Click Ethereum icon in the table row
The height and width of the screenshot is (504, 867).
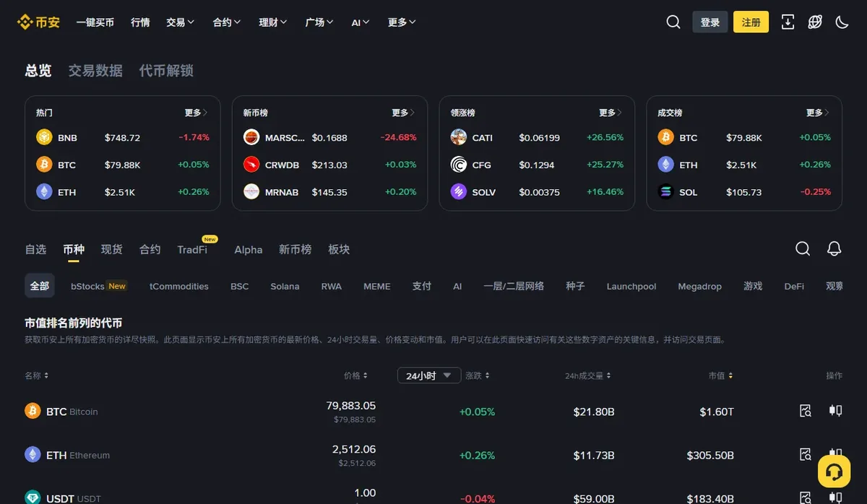33,455
